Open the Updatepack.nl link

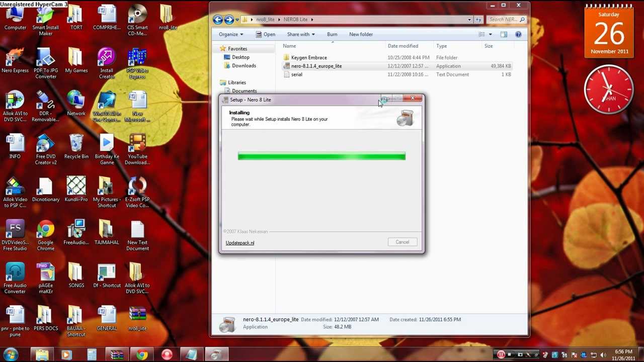[240, 243]
